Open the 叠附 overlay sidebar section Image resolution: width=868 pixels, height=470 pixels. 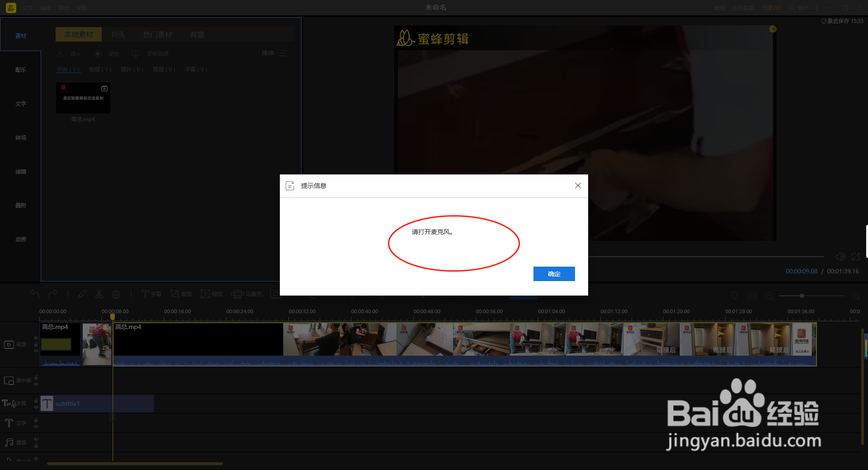21,206
